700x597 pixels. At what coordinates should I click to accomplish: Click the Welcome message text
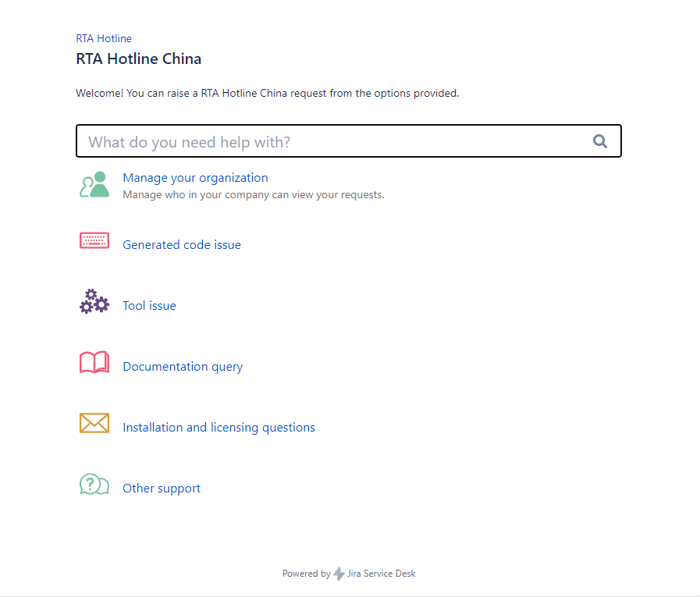click(267, 93)
